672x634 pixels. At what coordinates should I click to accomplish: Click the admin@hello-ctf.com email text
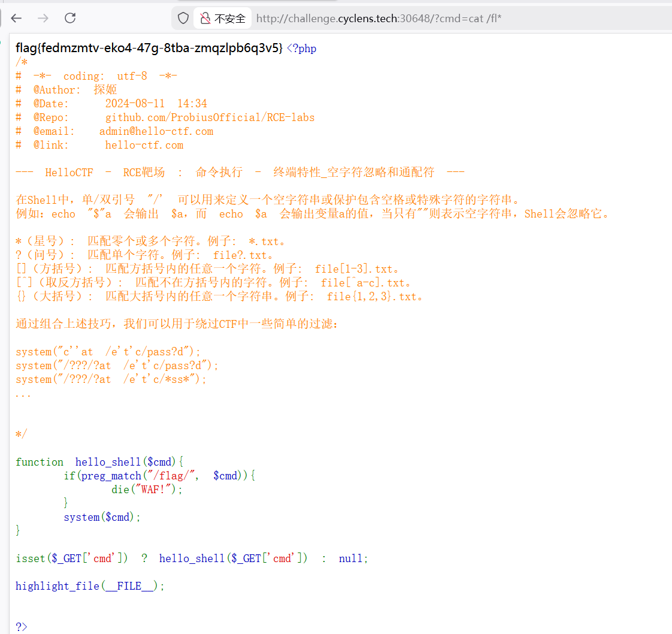point(156,131)
